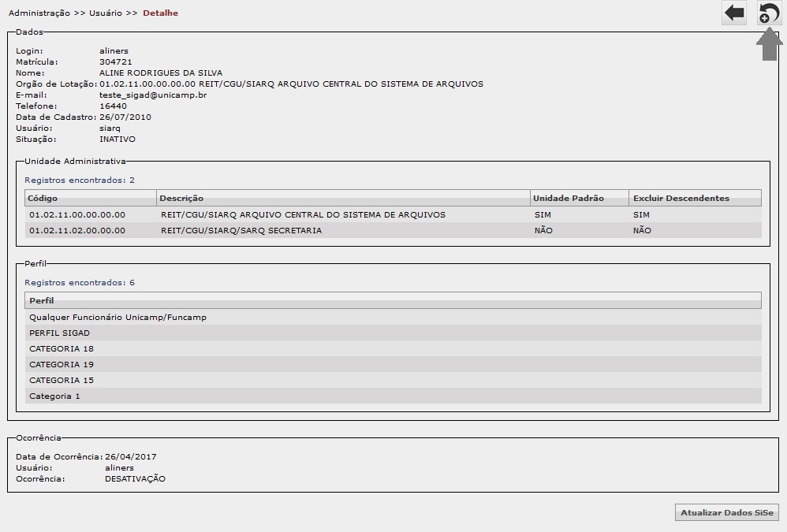Click the Ocorrência user value aliners
Viewport: 787px width, 532px height.
point(119,467)
